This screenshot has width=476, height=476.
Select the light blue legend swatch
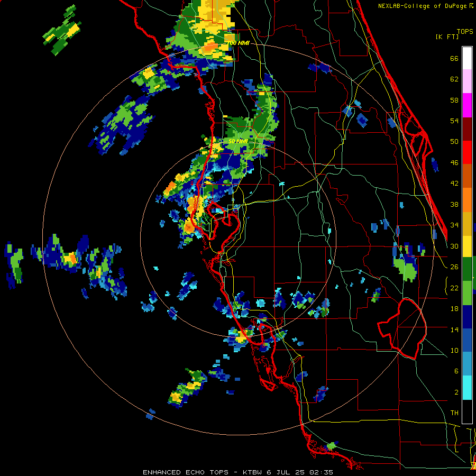(467, 364)
